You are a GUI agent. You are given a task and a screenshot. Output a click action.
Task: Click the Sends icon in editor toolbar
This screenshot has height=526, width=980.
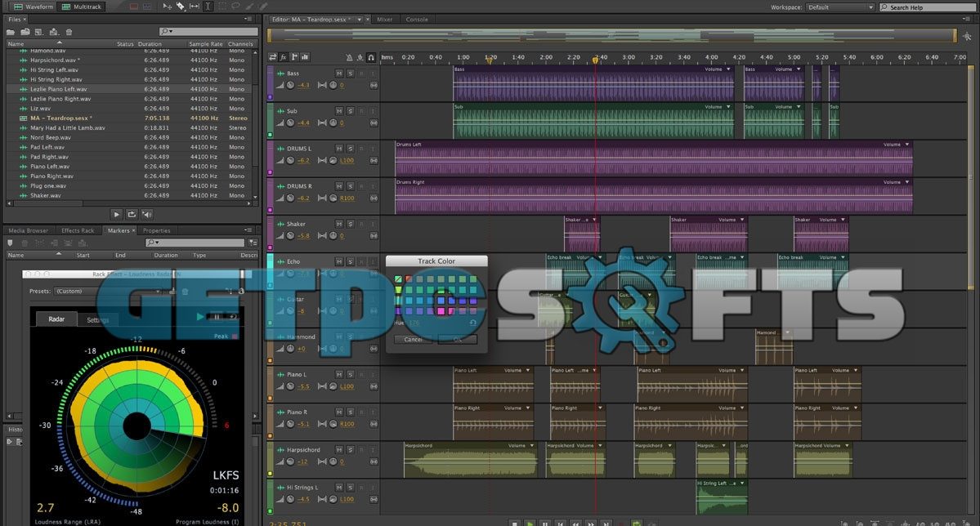click(x=294, y=57)
